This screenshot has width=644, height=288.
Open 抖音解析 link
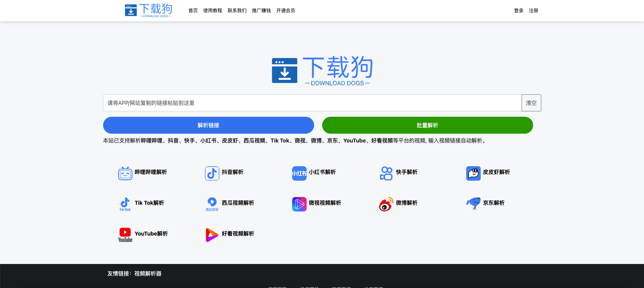tap(233, 172)
